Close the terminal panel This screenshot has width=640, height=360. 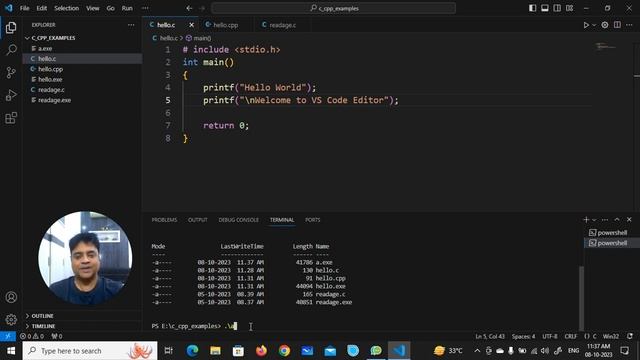pos(629,220)
